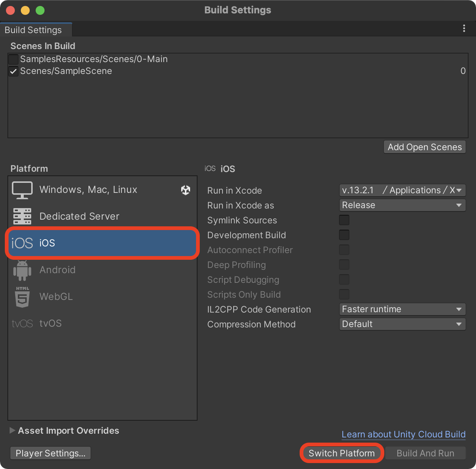Click the yellow minimize window button
The height and width of the screenshot is (469, 476).
click(25, 10)
